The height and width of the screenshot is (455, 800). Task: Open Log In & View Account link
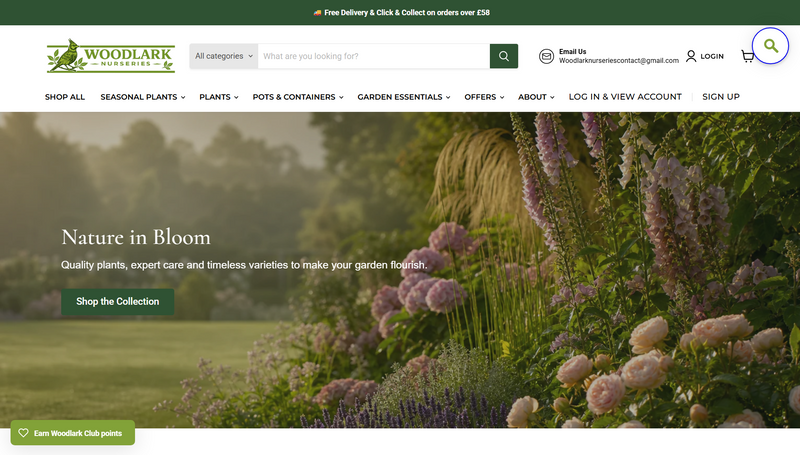(625, 97)
